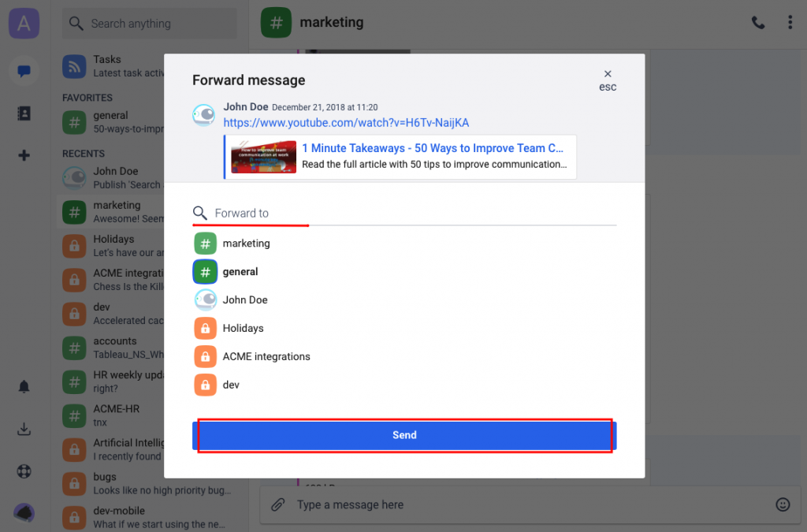The width and height of the screenshot is (807, 532).
Task: Open the contacts icon in left sidebar
Action: 24,113
